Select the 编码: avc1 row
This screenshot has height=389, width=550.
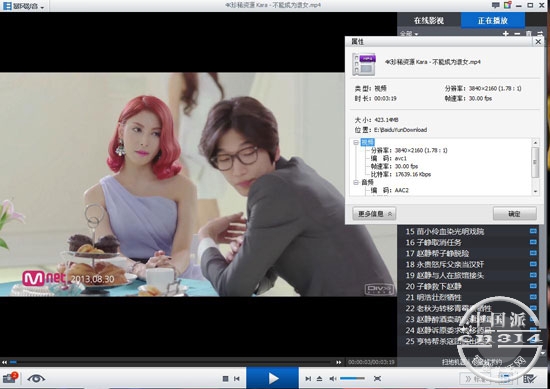point(389,159)
